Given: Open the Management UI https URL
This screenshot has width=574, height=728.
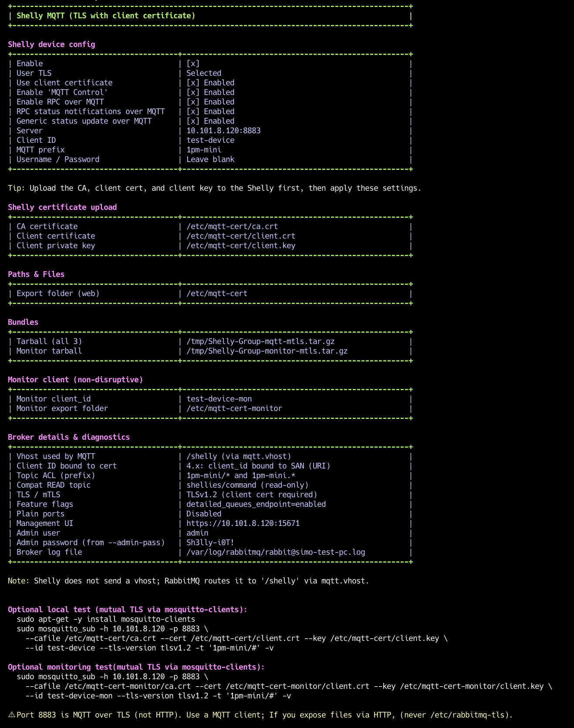Looking at the screenshot, I should (x=243, y=523).
